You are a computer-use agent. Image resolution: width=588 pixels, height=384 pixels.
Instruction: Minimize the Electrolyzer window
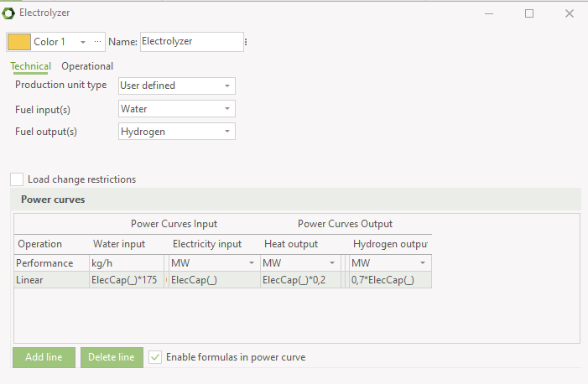tap(489, 14)
